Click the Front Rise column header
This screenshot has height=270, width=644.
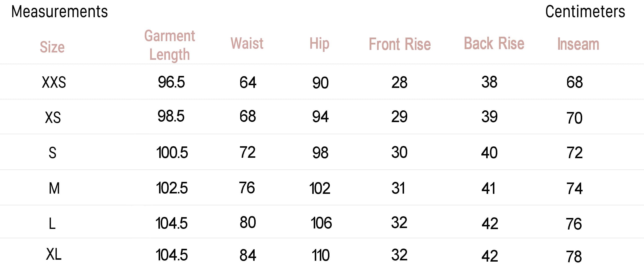click(x=400, y=44)
